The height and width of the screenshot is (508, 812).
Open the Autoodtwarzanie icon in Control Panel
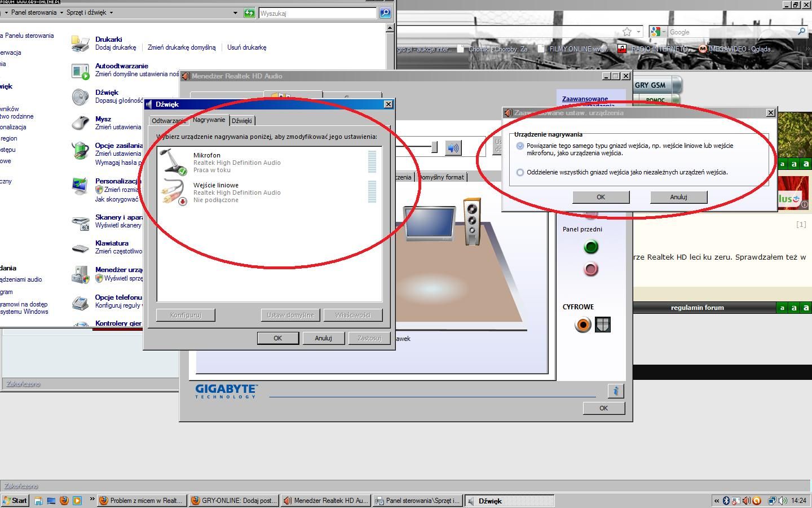[x=80, y=71]
